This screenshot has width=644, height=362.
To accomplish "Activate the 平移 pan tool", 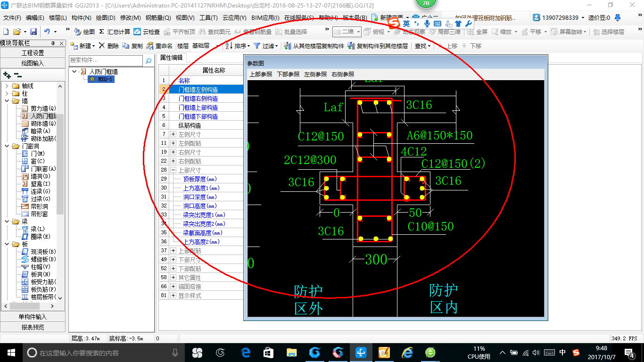I will coord(531,32).
